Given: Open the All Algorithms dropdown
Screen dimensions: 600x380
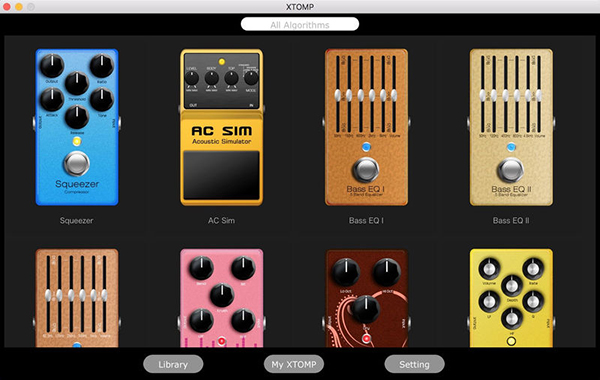Looking at the screenshot, I should pyautogui.click(x=300, y=24).
